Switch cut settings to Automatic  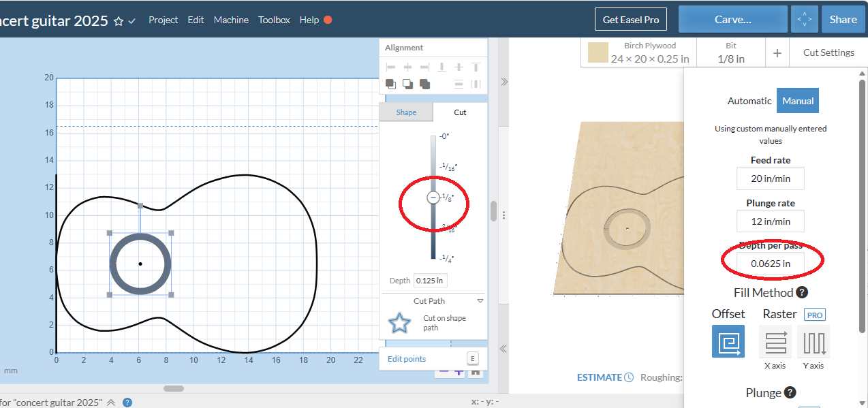(749, 101)
